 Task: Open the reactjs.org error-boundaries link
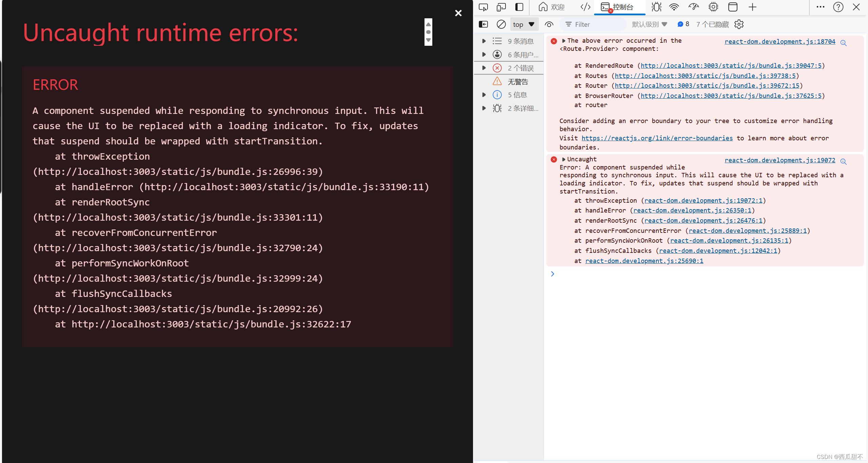point(657,138)
